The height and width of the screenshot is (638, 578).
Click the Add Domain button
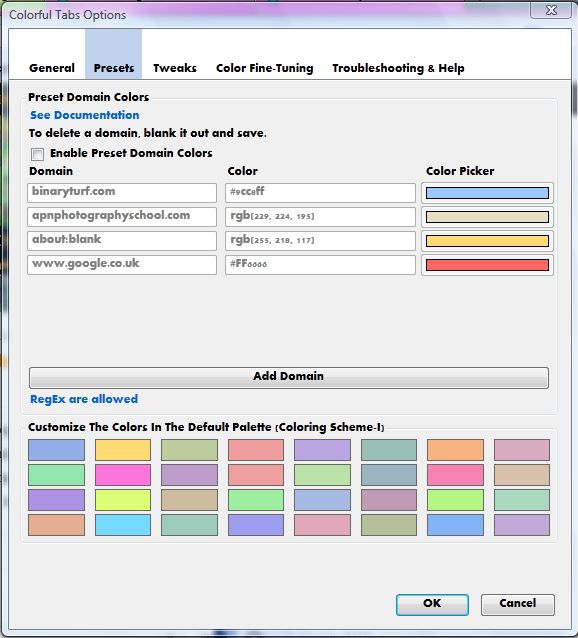pyautogui.click(x=289, y=377)
